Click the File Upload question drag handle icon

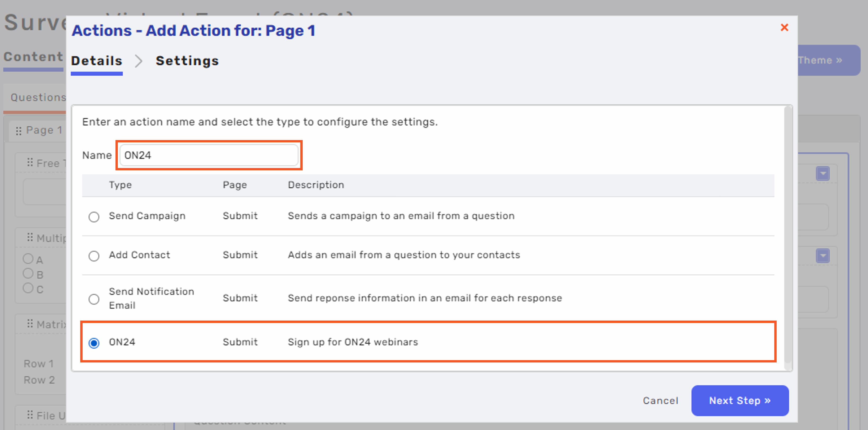coord(30,415)
